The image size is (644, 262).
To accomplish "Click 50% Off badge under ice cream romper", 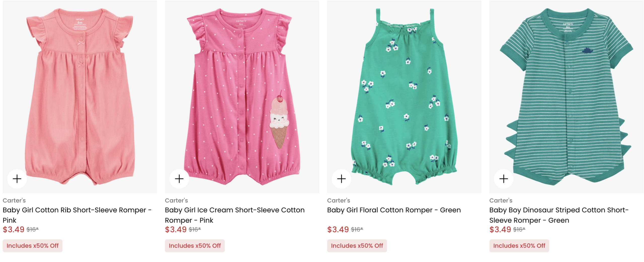I will 195,246.
